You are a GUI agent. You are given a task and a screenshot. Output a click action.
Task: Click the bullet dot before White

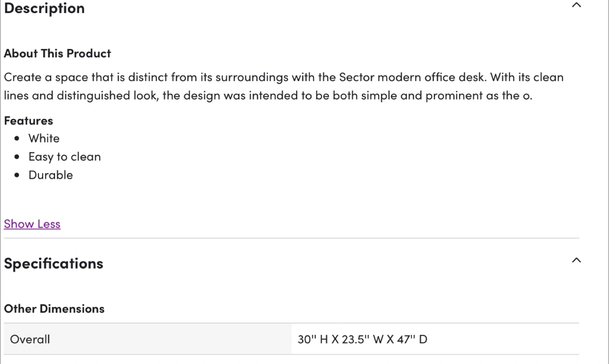(x=17, y=138)
